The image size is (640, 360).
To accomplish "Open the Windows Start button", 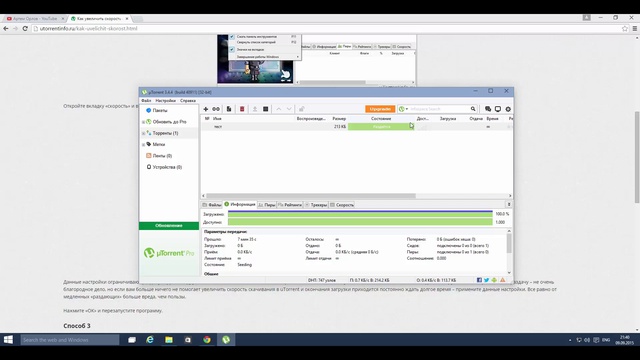I will click(x=8, y=340).
